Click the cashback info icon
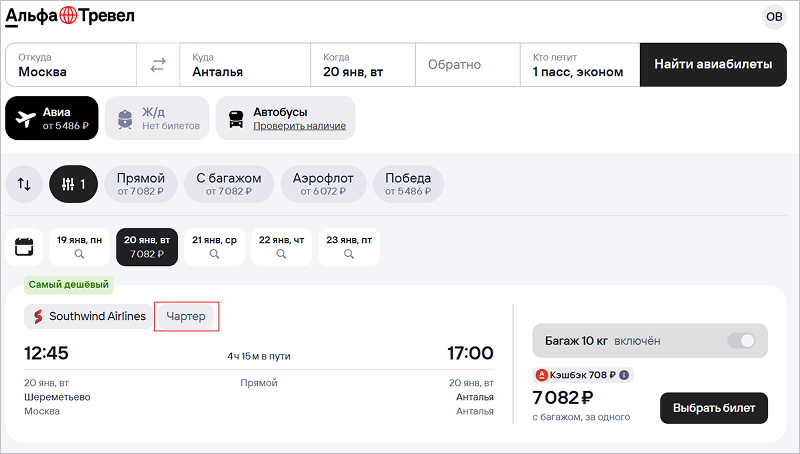Image resolution: width=800 pixels, height=454 pixels. click(624, 375)
